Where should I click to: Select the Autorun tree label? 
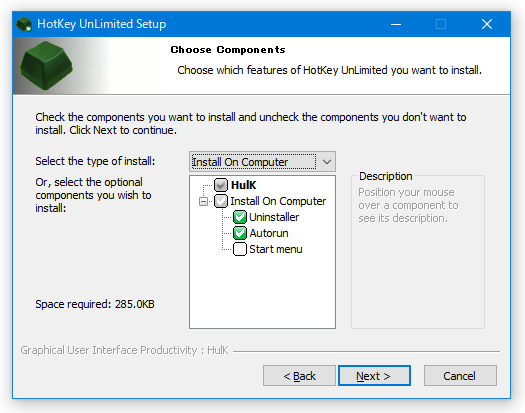tap(269, 233)
